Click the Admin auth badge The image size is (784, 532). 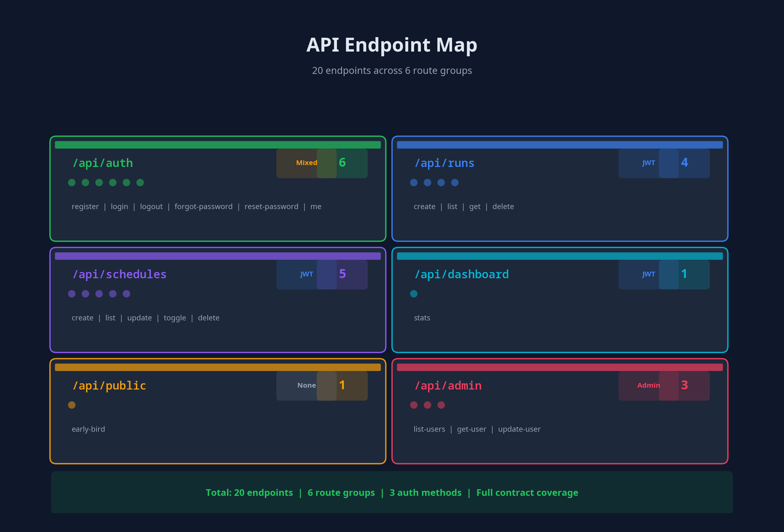[648, 386]
